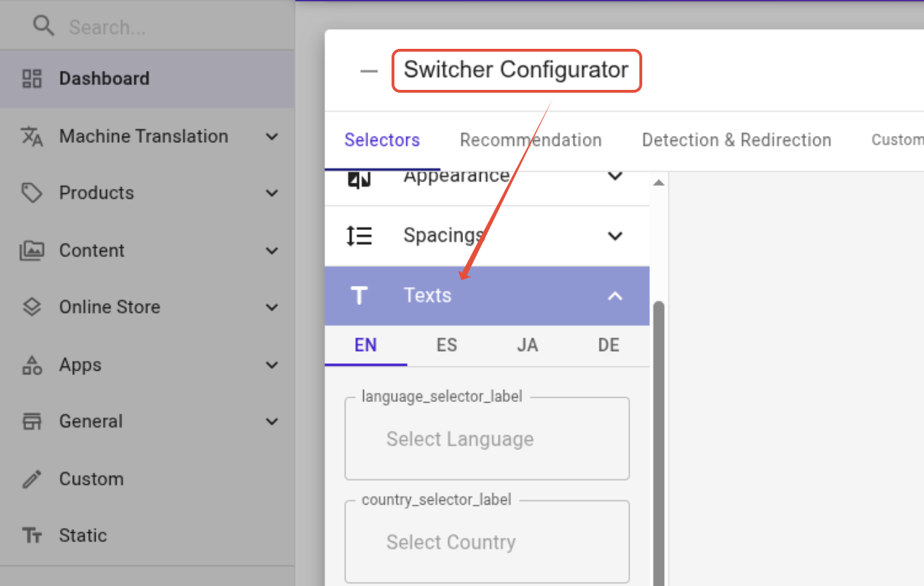Expand the Products chevron
Viewport: 924px width, 586px height.
tap(272, 193)
